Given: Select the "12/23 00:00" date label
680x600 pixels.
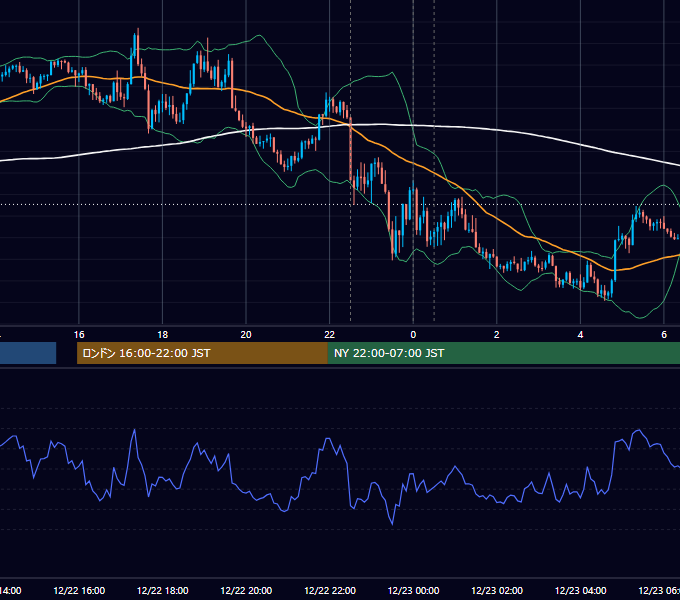Looking at the screenshot, I should [413, 590].
